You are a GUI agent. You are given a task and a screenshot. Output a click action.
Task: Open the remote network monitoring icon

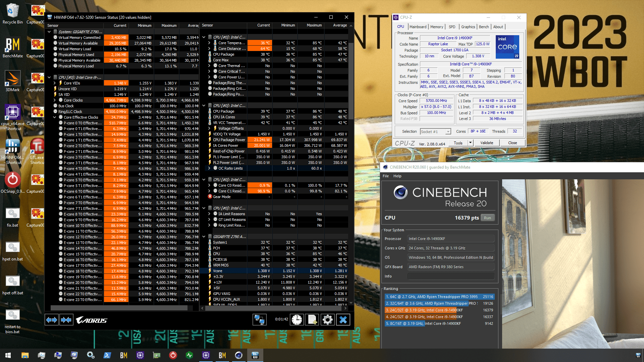point(259,320)
